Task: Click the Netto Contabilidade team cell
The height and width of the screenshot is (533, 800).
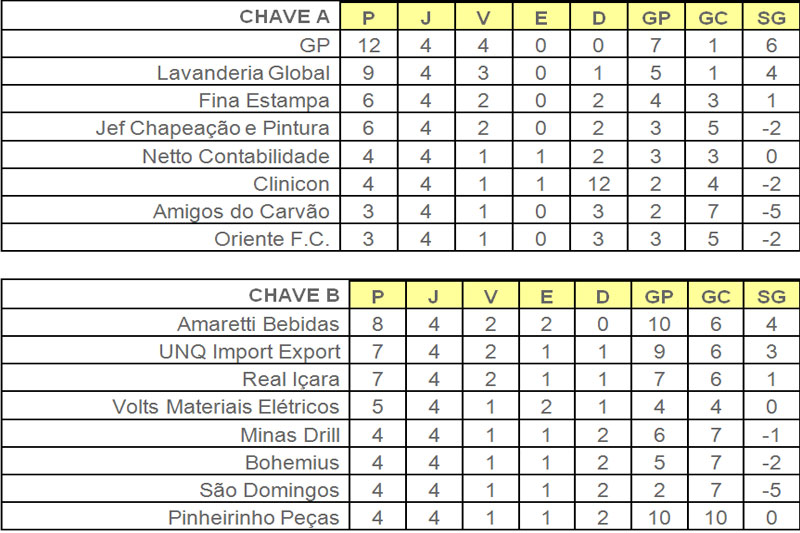Action: [236, 156]
